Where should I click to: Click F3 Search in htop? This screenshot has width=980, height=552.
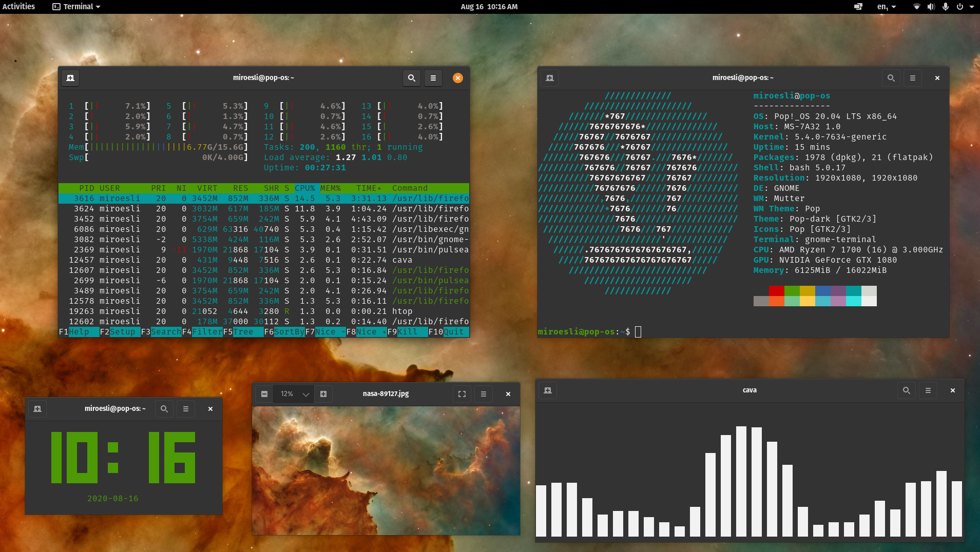161,332
